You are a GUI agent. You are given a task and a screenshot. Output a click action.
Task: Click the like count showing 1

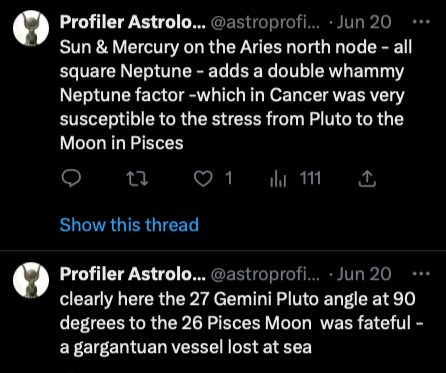click(x=229, y=178)
